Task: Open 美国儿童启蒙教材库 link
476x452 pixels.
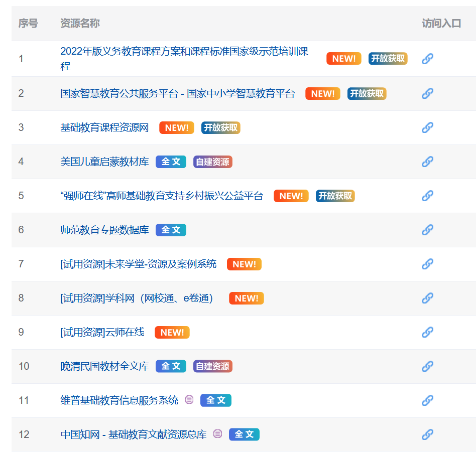Action: [x=104, y=162]
